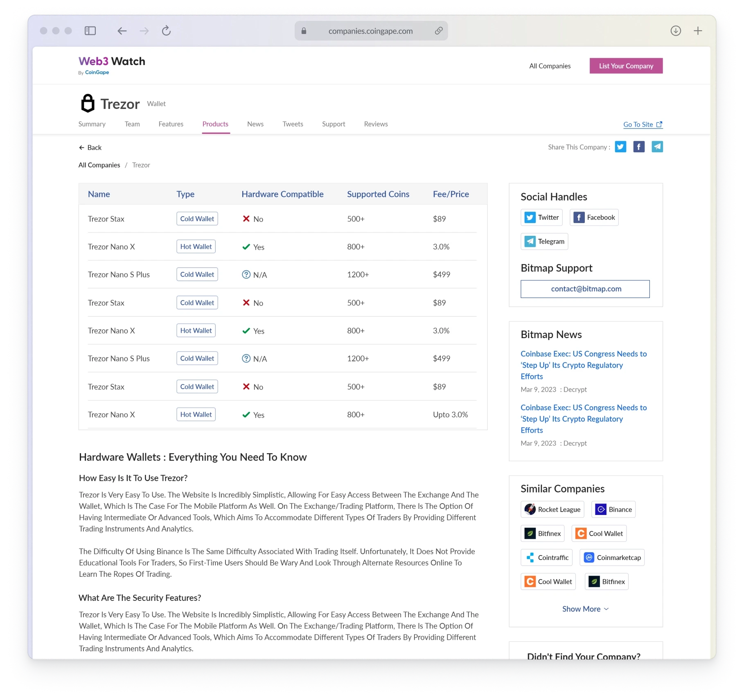Image resolution: width=744 pixels, height=700 pixels.
Task: Share this company on Telegram icon
Action: click(657, 147)
